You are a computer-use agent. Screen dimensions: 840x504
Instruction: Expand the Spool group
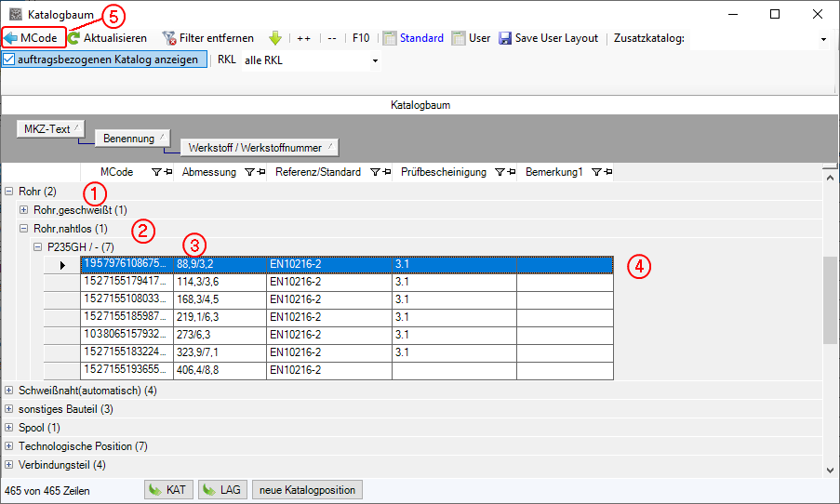point(9,428)
